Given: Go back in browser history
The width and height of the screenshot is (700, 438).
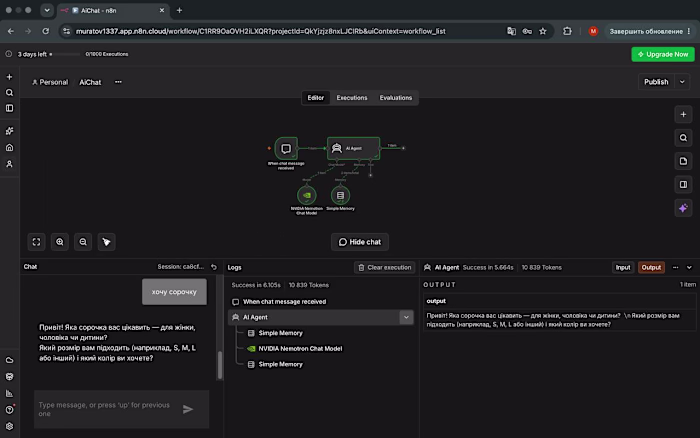Looking at the screenshot, I should [x=11, y=31].
